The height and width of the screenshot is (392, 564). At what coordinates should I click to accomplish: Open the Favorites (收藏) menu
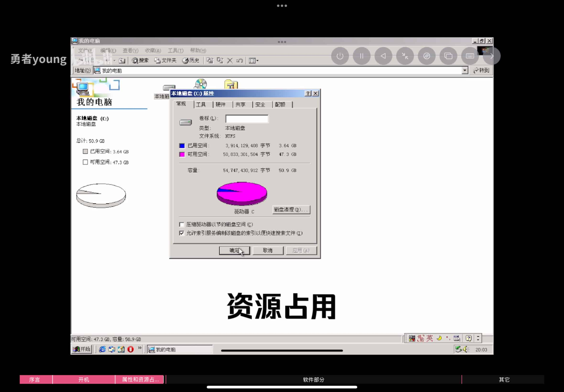click(x=153, y=50)
